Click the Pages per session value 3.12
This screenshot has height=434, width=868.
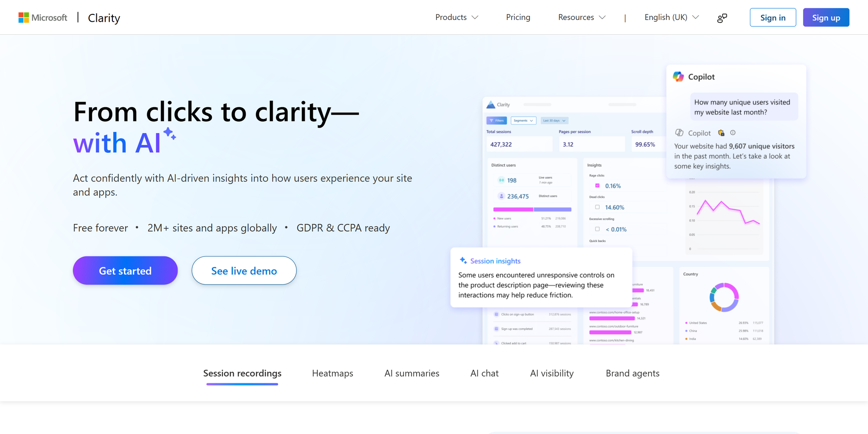(x=568, y=144)
